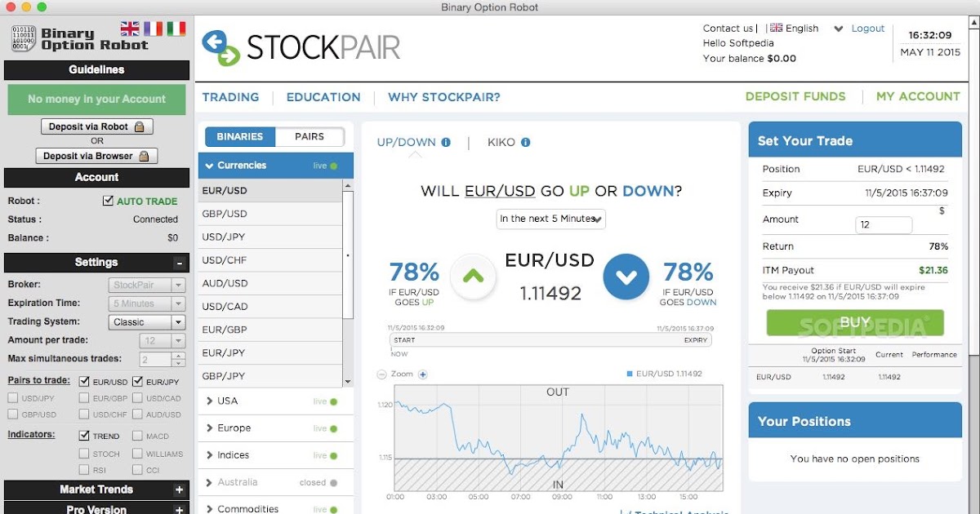Image resolution: width=980 pixels, height=514 pixels.
Task: Enable the MACD indicator checkbox
Action: tap(138, 436)
